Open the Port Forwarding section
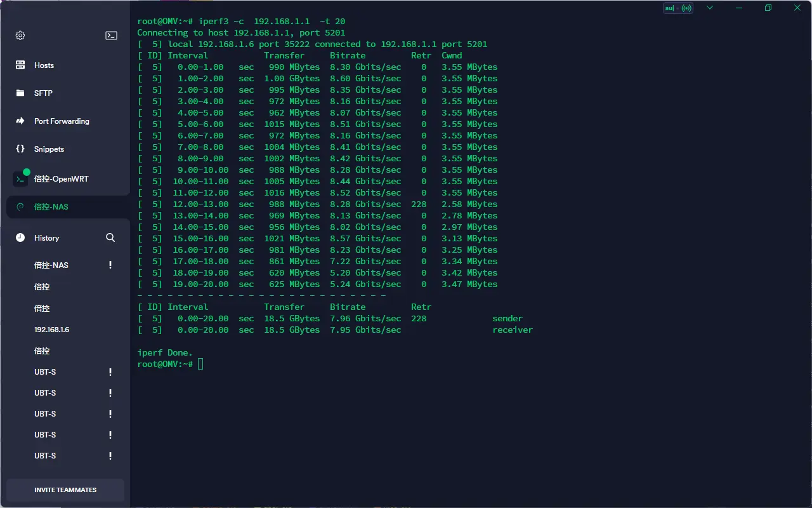The width and height of the screenshot is (812, 508). (x=62, y=121)
